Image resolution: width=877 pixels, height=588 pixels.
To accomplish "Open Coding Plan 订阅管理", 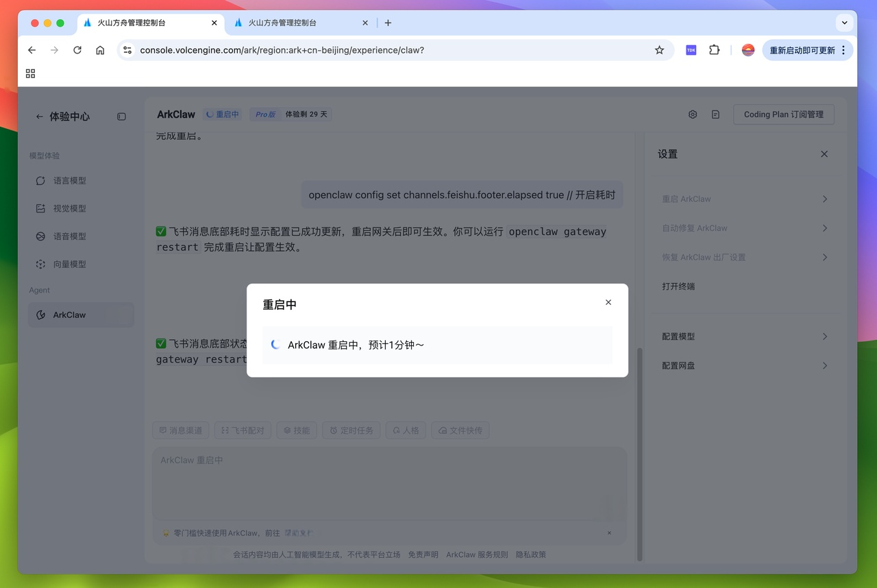I will 783,114.
